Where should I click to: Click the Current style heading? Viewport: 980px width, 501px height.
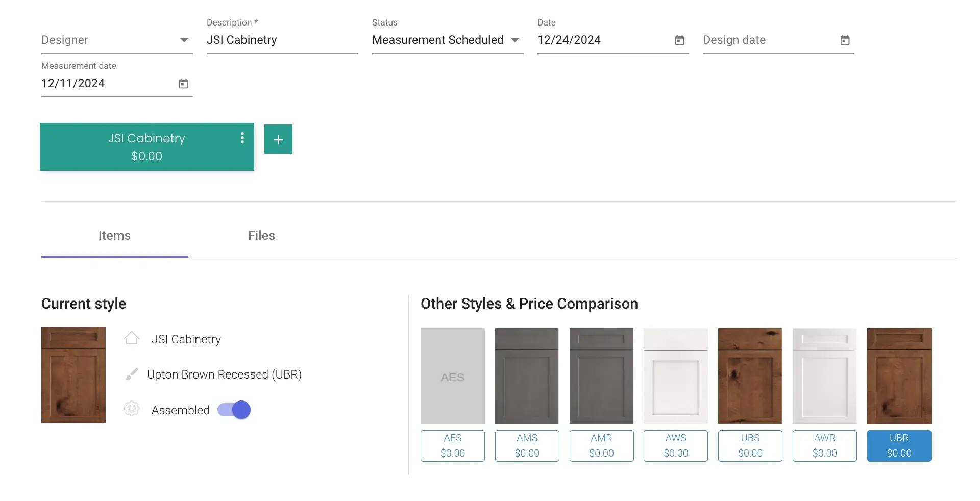[84, 304]
